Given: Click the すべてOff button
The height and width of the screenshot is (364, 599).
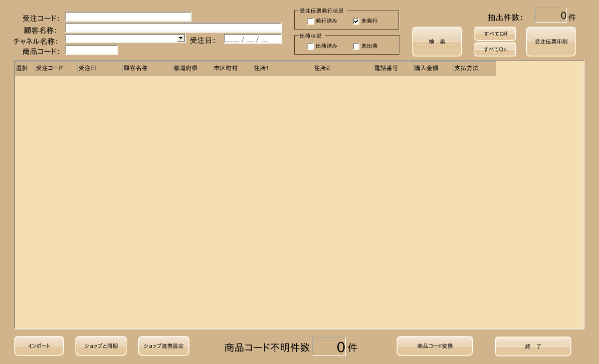Looking at the screenshot, I should 495,34.
